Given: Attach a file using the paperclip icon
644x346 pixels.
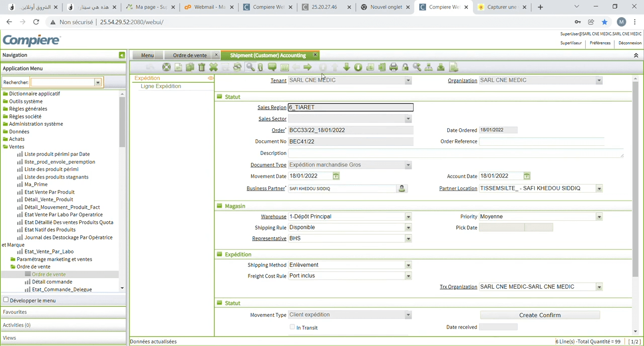Looking at the screenshot, I should [260, 67].
